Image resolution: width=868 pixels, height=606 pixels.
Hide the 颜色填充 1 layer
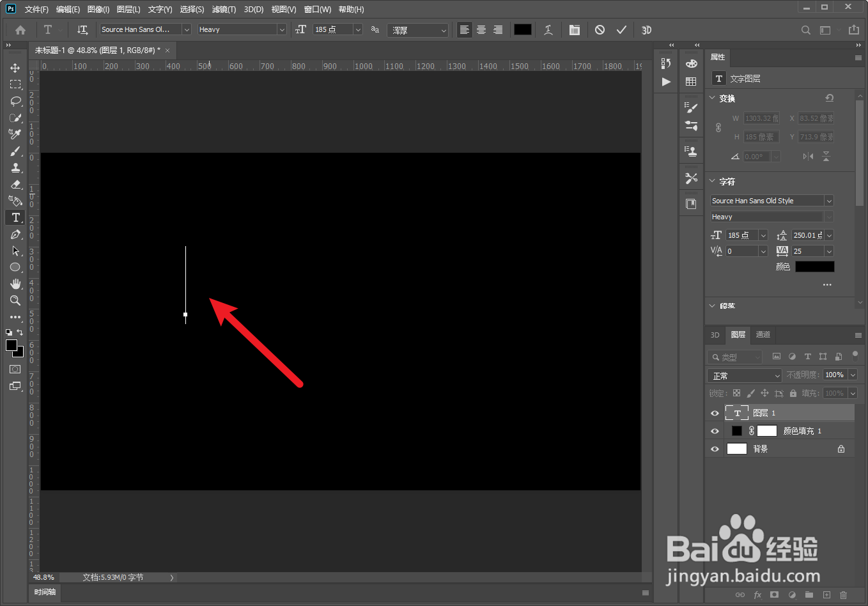tap(715, 431)
